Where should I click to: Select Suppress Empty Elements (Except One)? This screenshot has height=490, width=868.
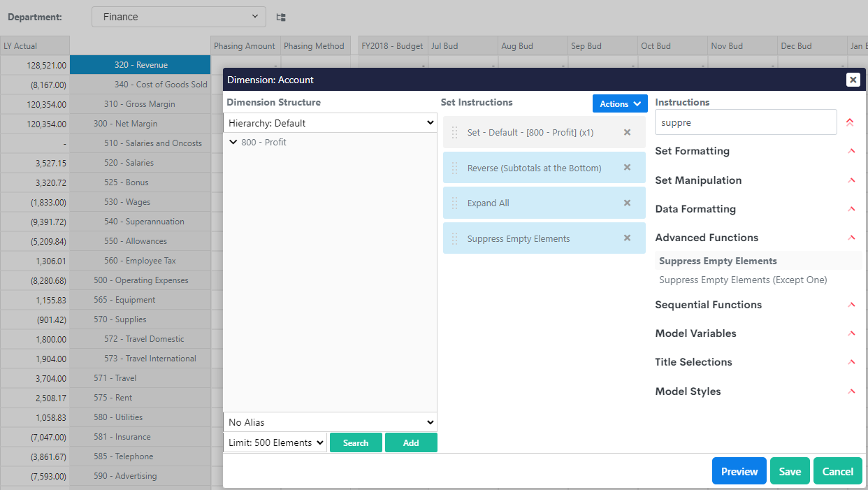click(x=743, y=280)
